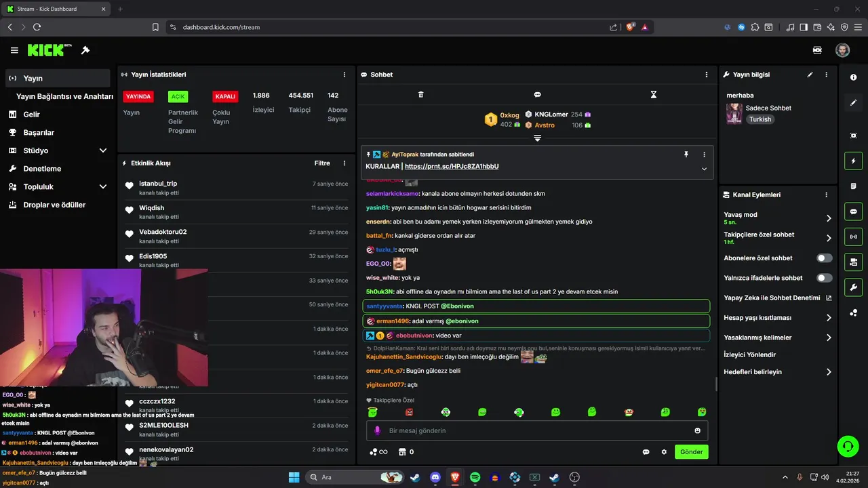Image resolution: width=868 pixels, height=488 pixels.
Task: Open the Windows Start menu
Action: pos(294,477)
